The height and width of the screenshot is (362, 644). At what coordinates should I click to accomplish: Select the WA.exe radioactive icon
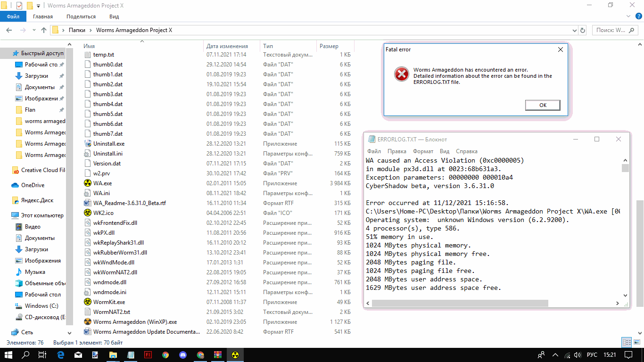pyautogui.click(x=88, y=183)
